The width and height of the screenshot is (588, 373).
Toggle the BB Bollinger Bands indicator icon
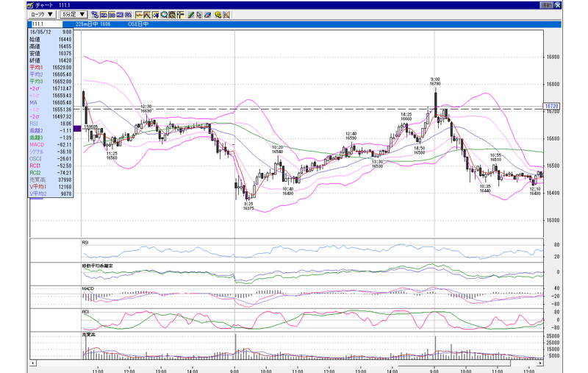(x=112, y=15)
